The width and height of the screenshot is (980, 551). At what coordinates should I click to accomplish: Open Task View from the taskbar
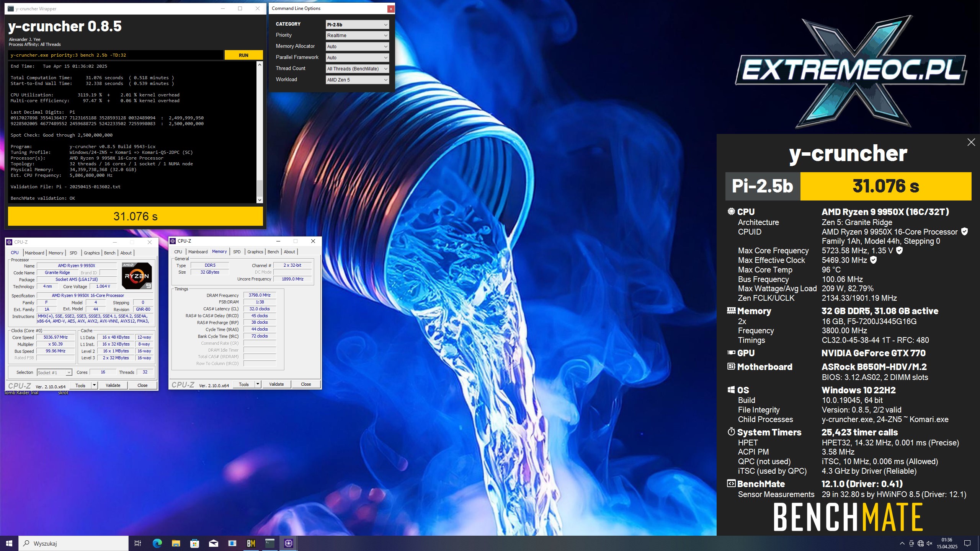coord(138,543)
